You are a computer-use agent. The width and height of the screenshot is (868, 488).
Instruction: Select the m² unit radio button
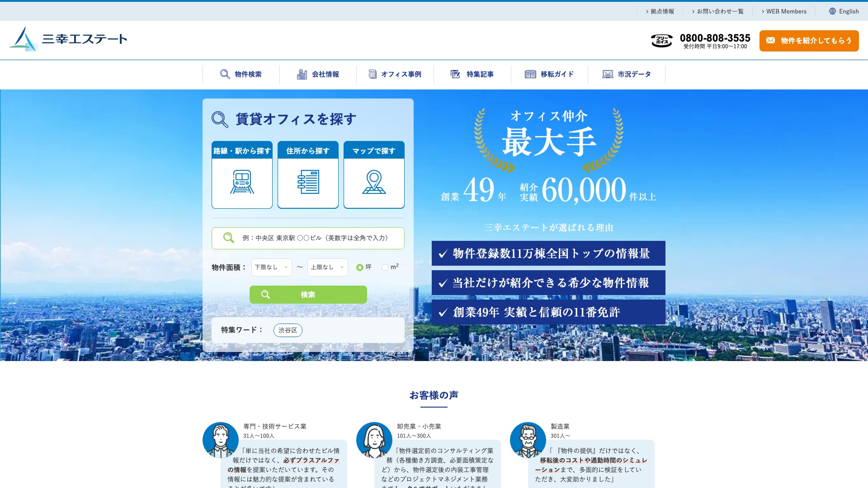pyautogui.click(x=385, y=267)
